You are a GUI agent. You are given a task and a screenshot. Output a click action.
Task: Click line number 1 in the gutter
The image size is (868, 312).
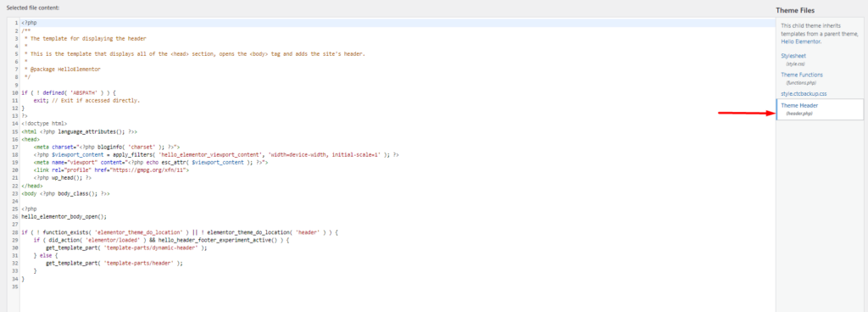click(17, 23)
